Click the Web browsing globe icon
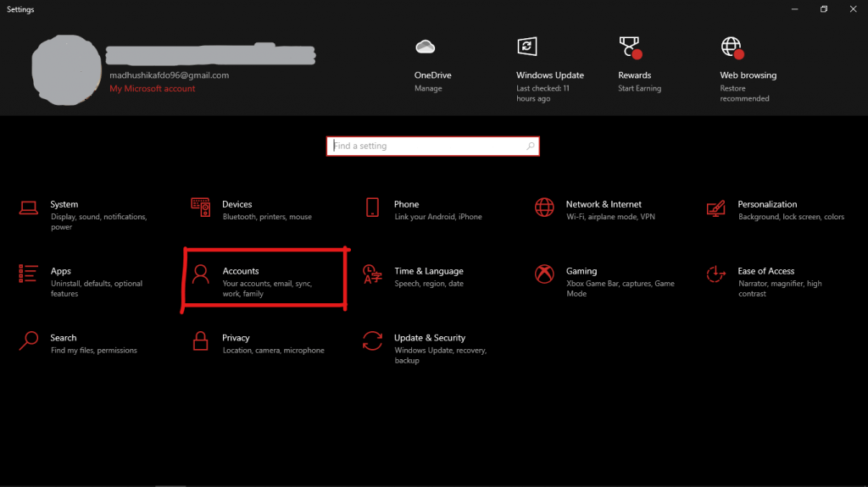The height and width of the screenshot is (487, 868). point(732,47)
